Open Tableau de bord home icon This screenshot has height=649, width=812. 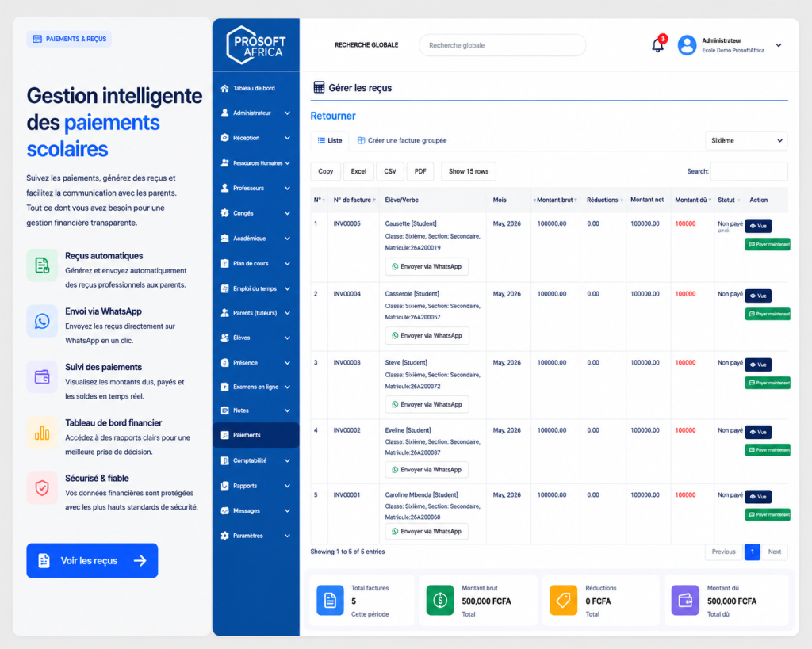tap(224, 88)
